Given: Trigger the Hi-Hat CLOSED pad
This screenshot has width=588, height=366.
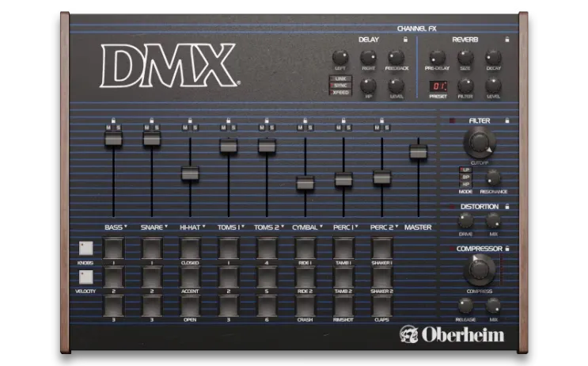Looking at the screenshot, I should point(190,248).
